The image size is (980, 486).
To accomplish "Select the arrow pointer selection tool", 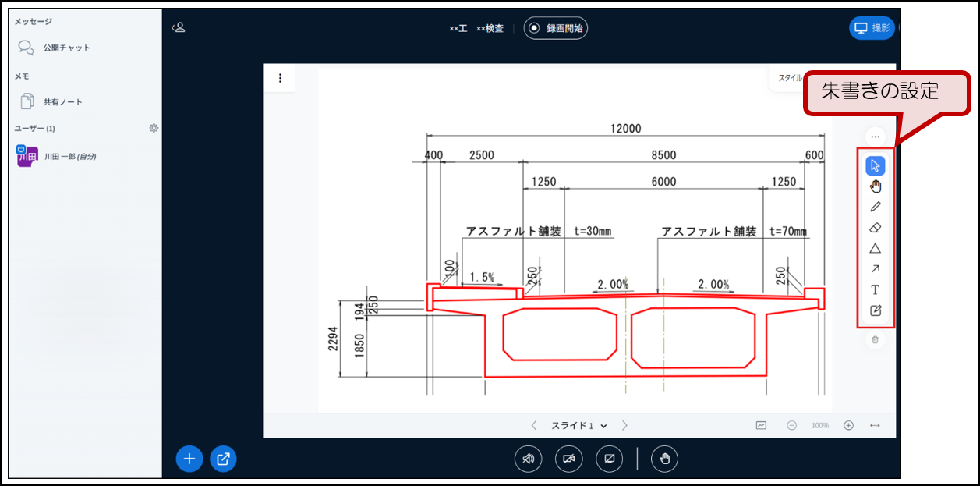I will pos(875,165).
